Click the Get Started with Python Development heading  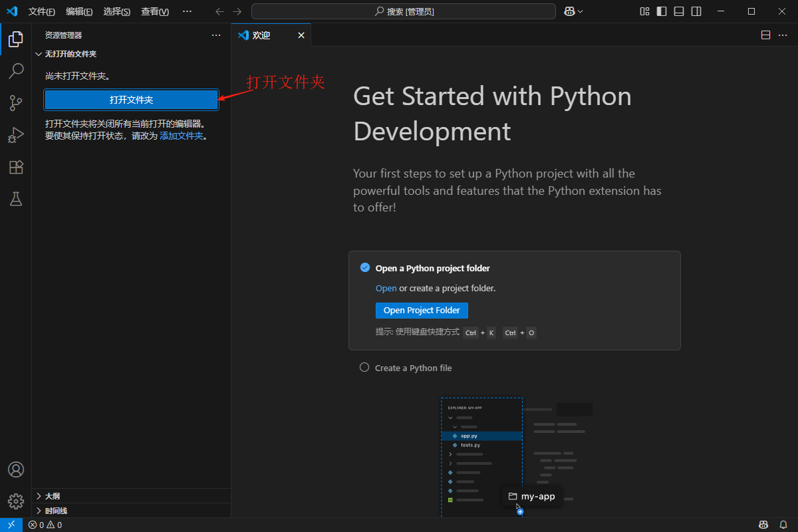492,114
